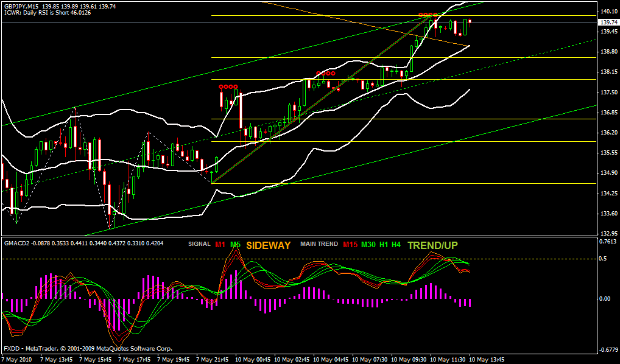Click the FXDD MetaTrader copyright text

88,349
